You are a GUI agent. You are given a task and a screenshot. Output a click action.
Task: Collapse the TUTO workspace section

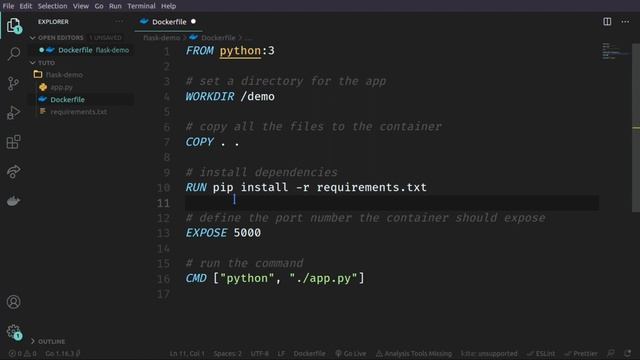click(33, 63)
